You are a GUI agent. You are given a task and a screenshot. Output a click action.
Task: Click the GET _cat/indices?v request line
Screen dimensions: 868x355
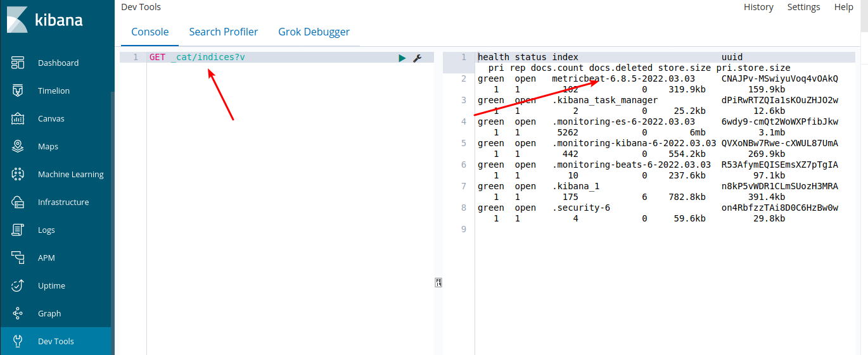(197, 57)
